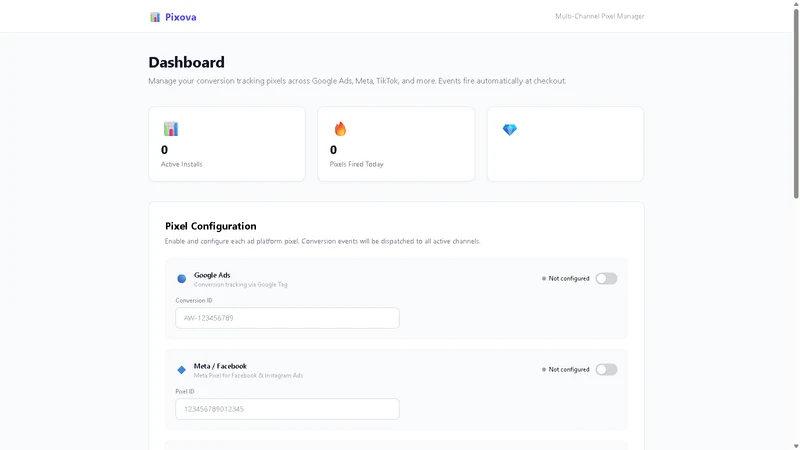The width and height of the screenshot is (800, 450).
Task: Click the Pixova brand name link
Action: (181, 17)
